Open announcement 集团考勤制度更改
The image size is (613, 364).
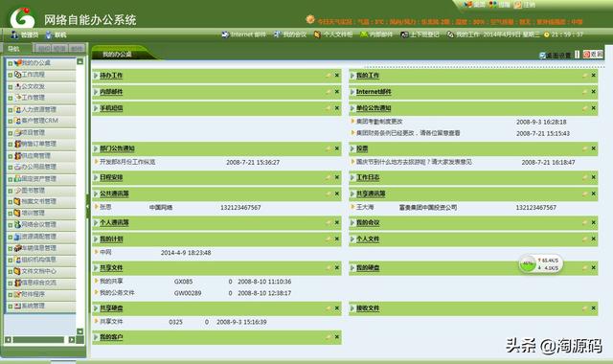[379, 122]
